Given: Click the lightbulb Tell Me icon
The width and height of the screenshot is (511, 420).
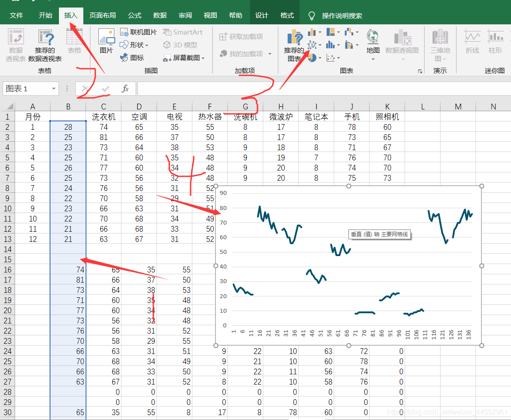Looking at the screenshot, I should click(312, 16).
